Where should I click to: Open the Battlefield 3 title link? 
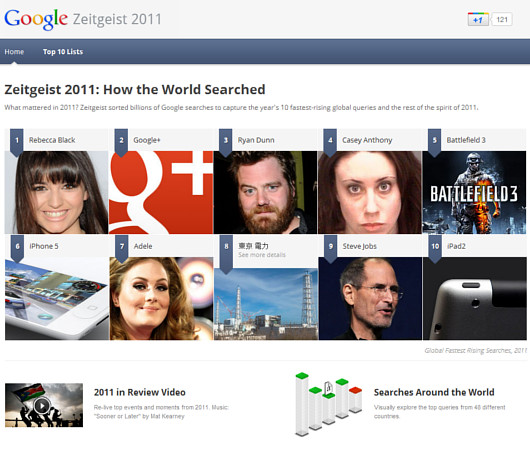tap(466, 140)
